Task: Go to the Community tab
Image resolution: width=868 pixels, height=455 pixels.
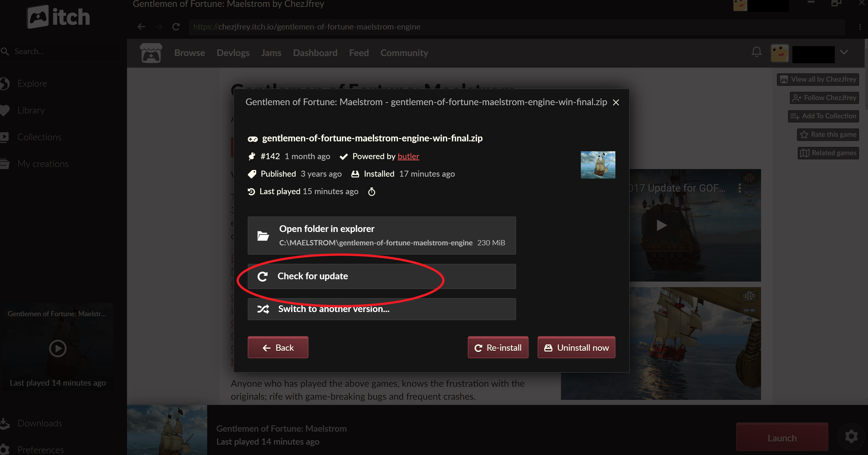Action: [x=404, y=53]
